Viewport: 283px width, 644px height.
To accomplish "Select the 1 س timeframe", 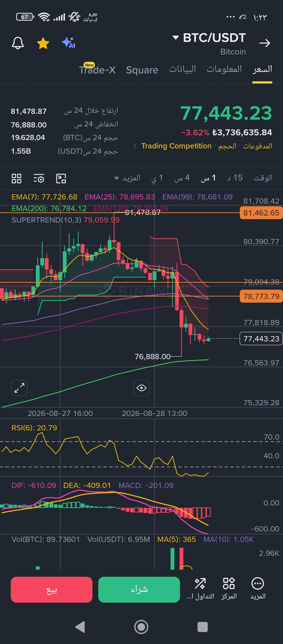I will [208, 178].
